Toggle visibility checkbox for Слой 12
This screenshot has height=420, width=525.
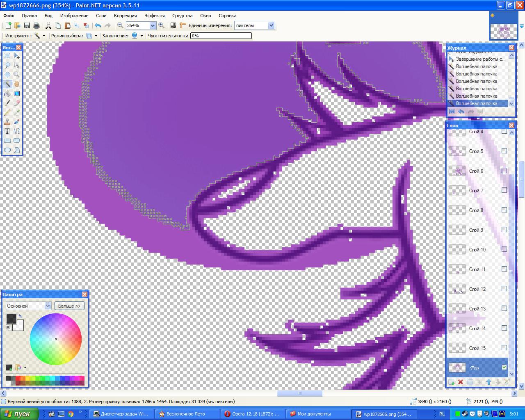(504, 289)
